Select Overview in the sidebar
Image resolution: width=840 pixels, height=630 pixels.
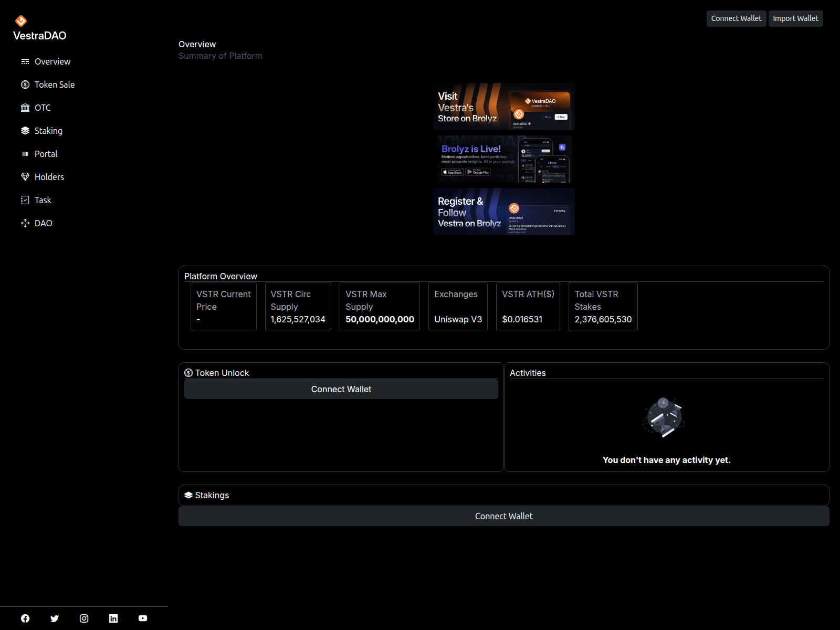pyautogui.click(x=52, y=61)
